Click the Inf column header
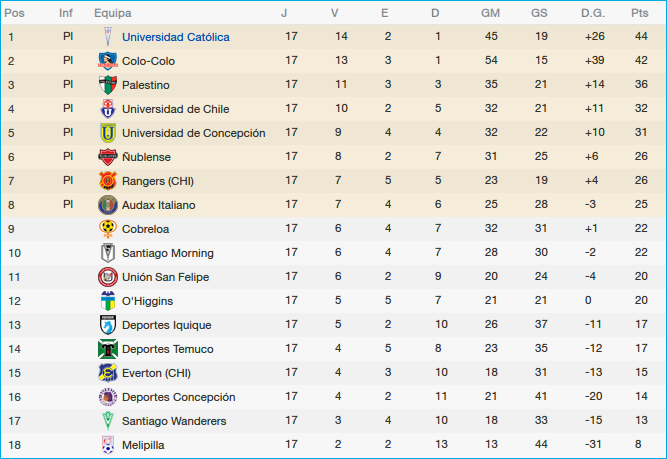Screen dimensions: 667x459 tap(66, 13)
